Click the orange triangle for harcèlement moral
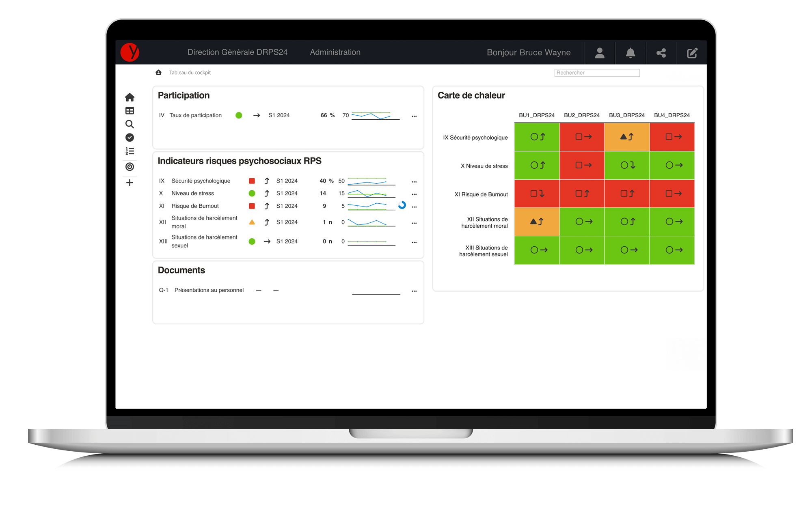 coord(252,222)
